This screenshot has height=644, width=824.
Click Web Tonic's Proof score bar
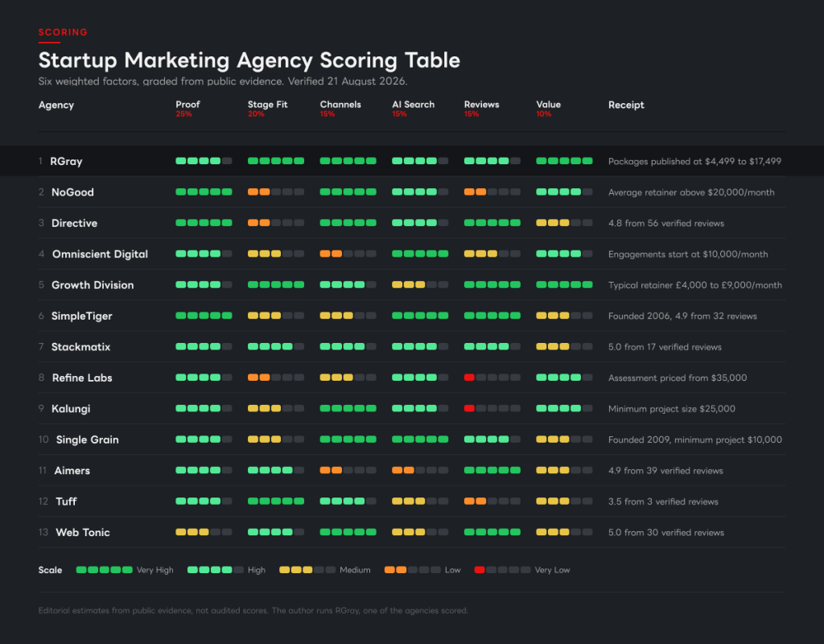204,532
